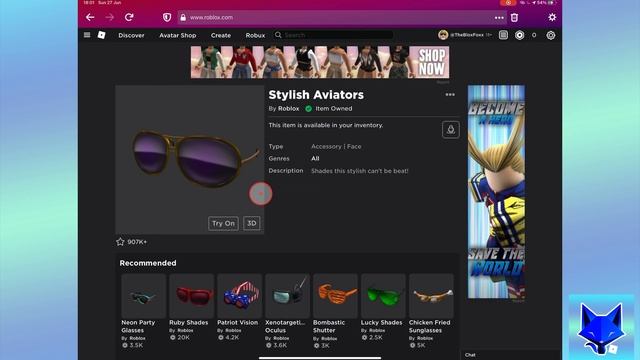Open Lucky Shades recommended item

point(383,307)
